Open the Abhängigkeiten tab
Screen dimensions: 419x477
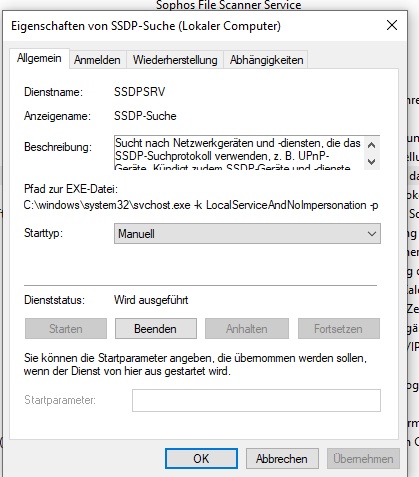266,60
